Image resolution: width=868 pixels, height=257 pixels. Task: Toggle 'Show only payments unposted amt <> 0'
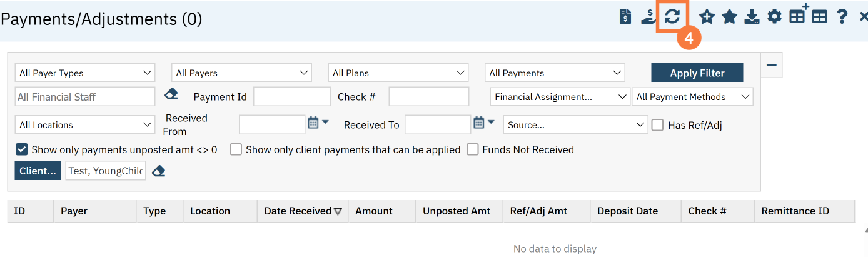point(22,150)
